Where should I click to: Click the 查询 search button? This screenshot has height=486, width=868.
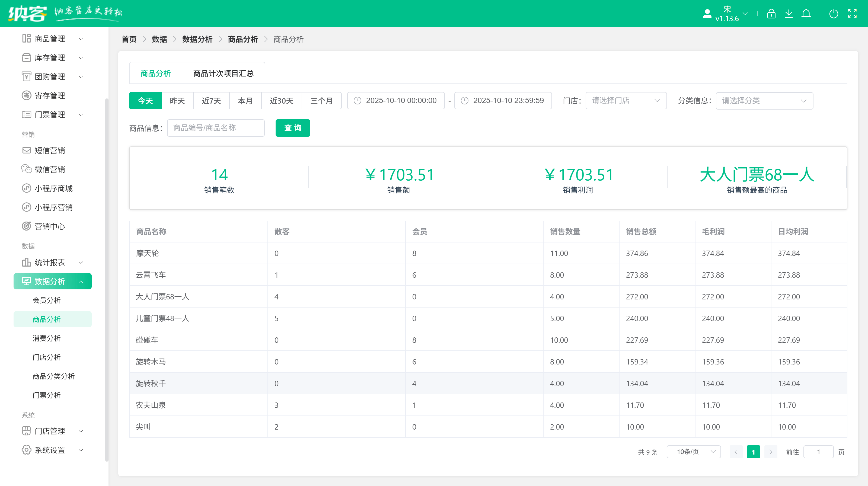pos(292,128)
